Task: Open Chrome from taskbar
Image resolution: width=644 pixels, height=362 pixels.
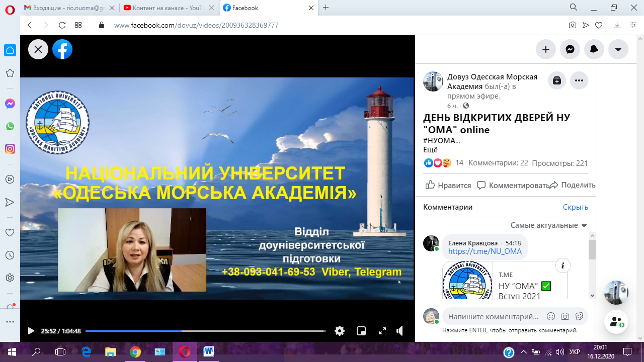Action: [x=135, y=352]
